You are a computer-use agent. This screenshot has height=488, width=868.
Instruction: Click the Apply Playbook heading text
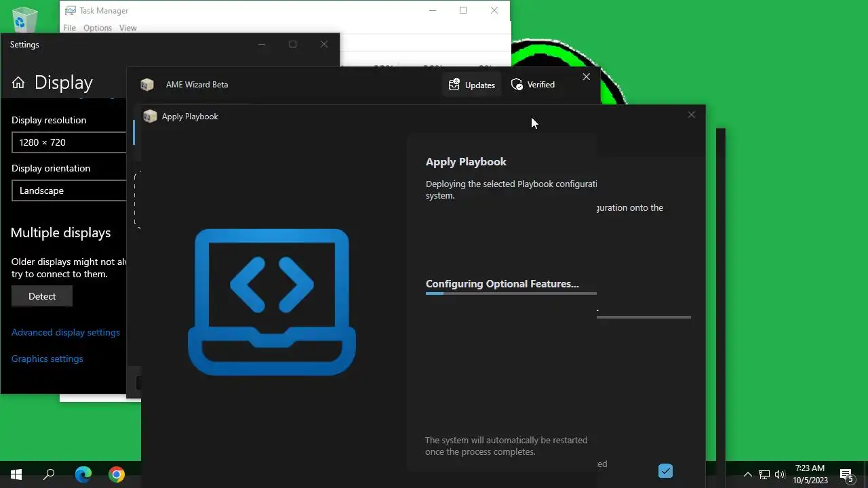[x=466, y=162]
